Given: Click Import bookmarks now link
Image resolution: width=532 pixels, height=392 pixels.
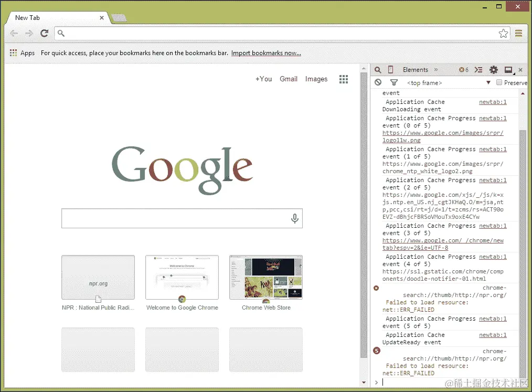Looking at the screenshot, I should [x=266, y=53].
